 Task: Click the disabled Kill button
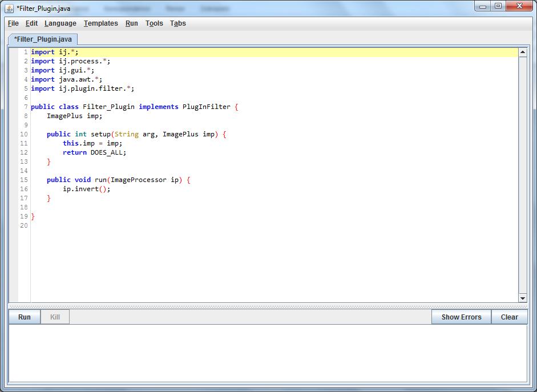coord(55,317)
